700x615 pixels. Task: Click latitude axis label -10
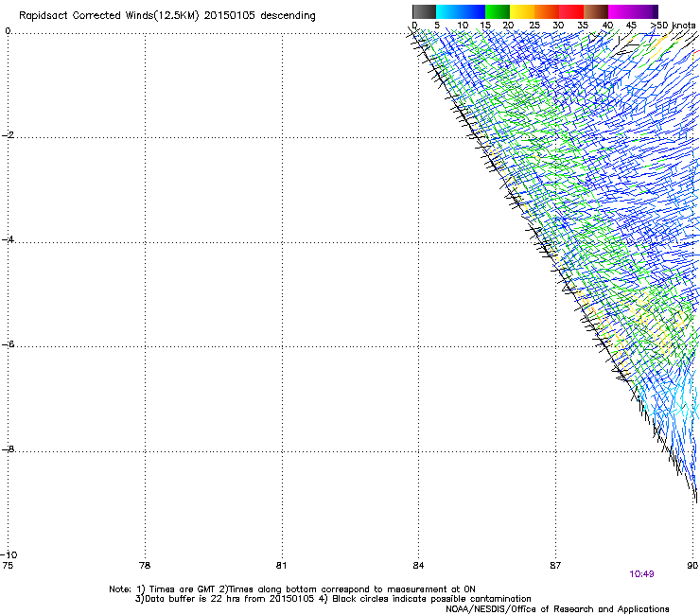coord(9,554)
